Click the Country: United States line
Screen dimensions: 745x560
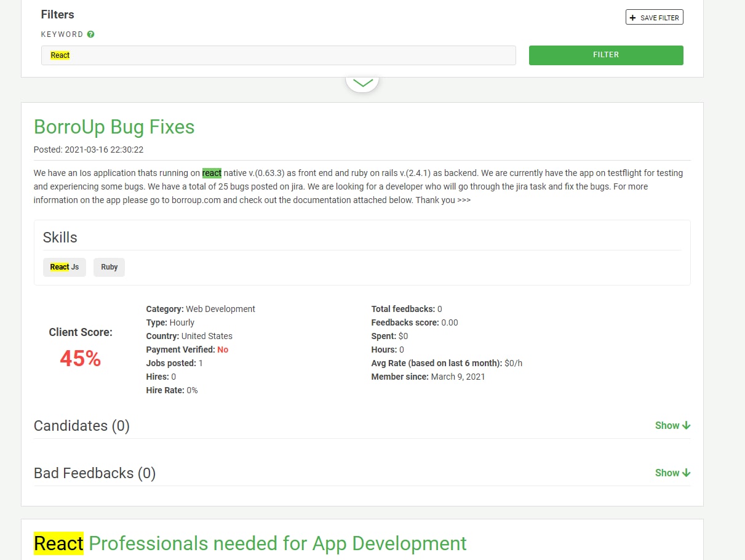coord(189,336)
